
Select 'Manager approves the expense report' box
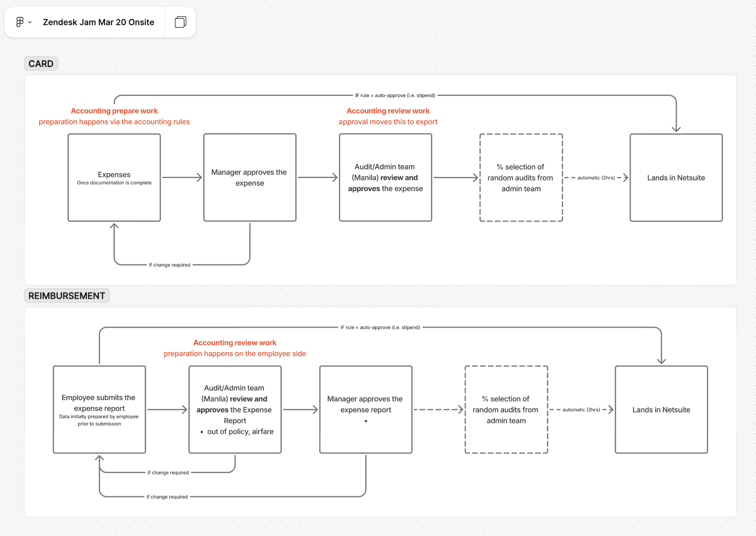(366, 409)
